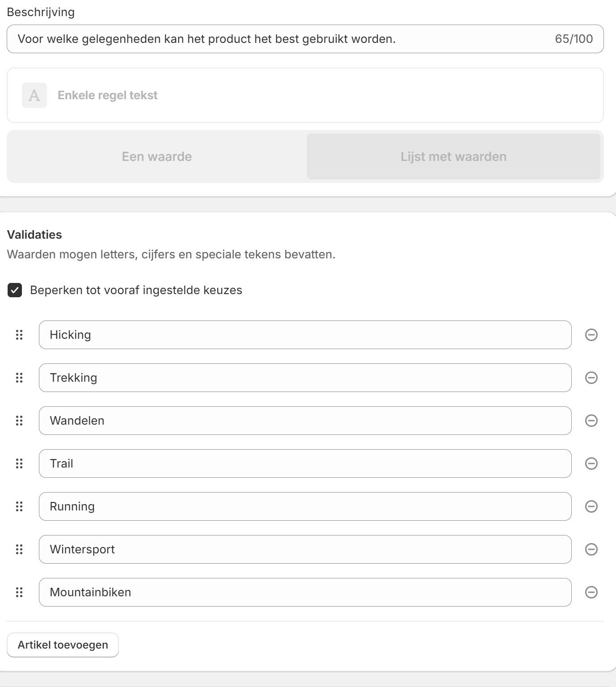Delete the Mountainbiken entry using minus icon
Image resolution: width=616 pixels, height=687 pixels.
pyautogui.click(x=591, y=592)
